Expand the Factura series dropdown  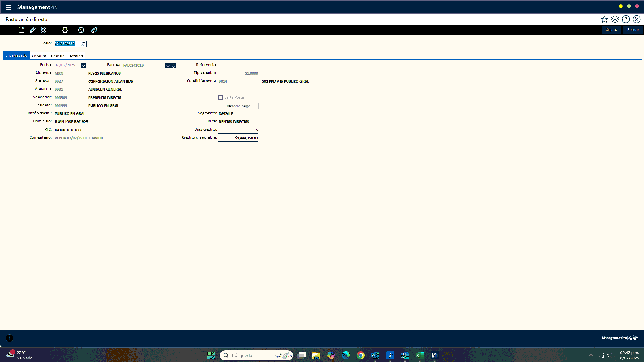click(x=168, y=66)
